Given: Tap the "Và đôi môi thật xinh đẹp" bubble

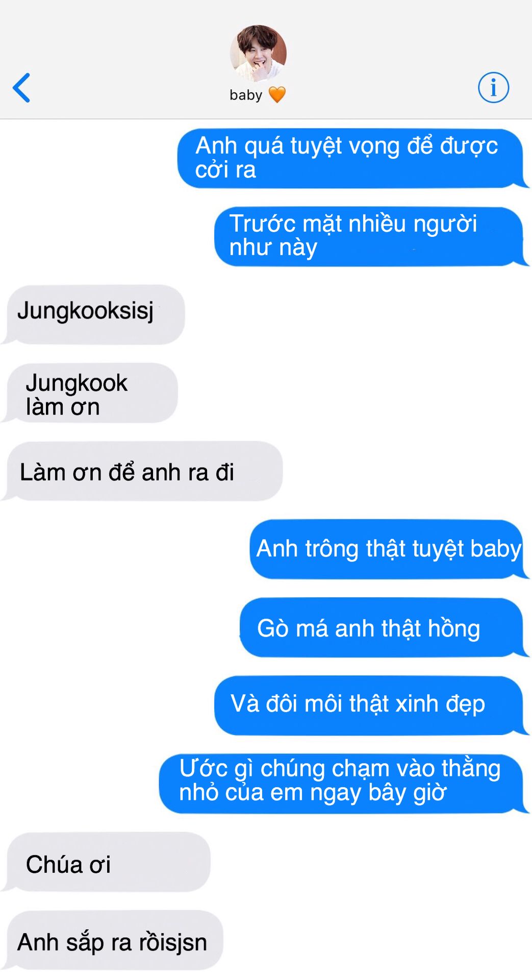Looking at the screenshot, I should (x=371, y=705).
